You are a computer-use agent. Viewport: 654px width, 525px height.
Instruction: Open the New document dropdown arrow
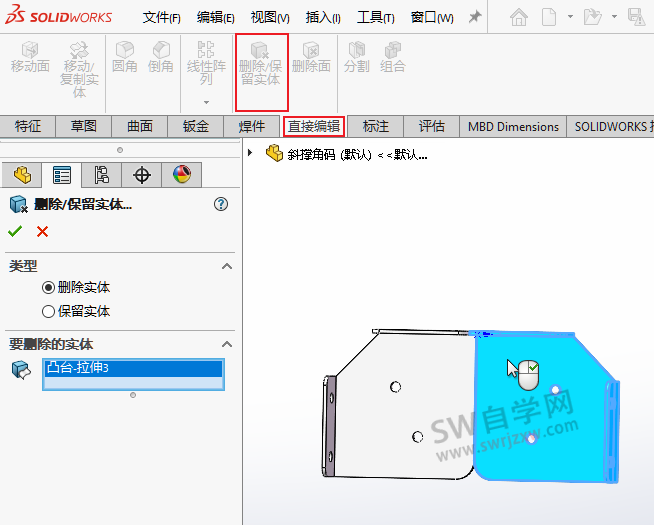pyautogui.click(x=570, y=17)
